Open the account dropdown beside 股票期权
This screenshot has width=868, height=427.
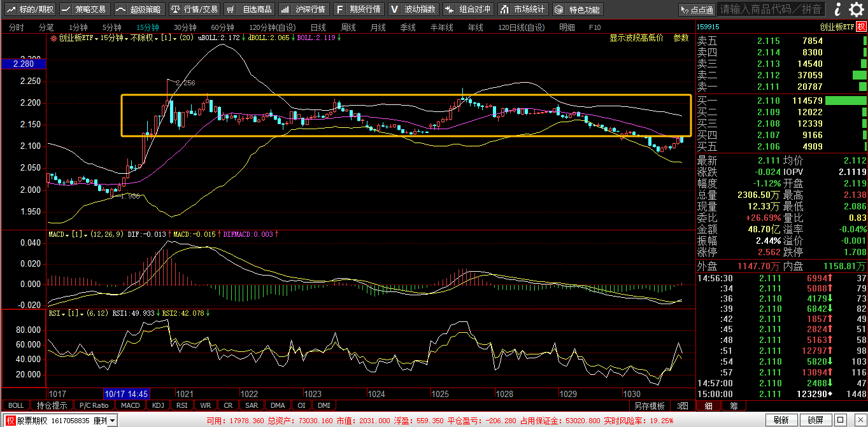(113, 421)
